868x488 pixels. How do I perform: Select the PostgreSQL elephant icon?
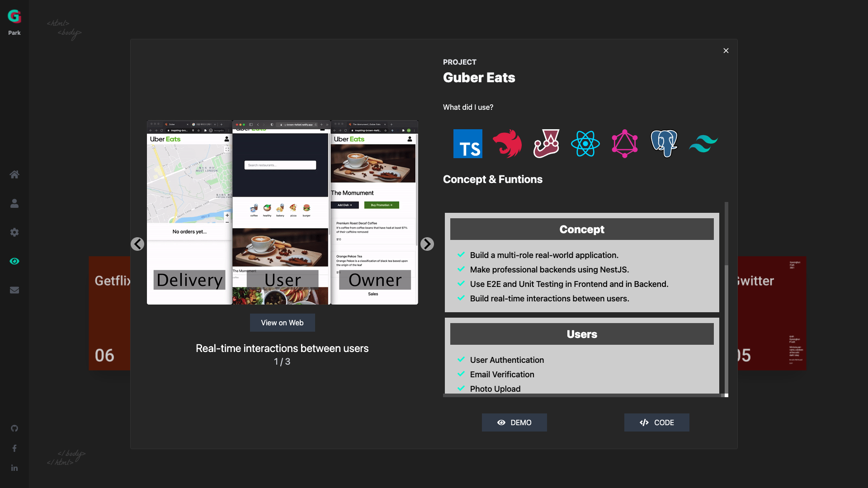tap(663, 143)
